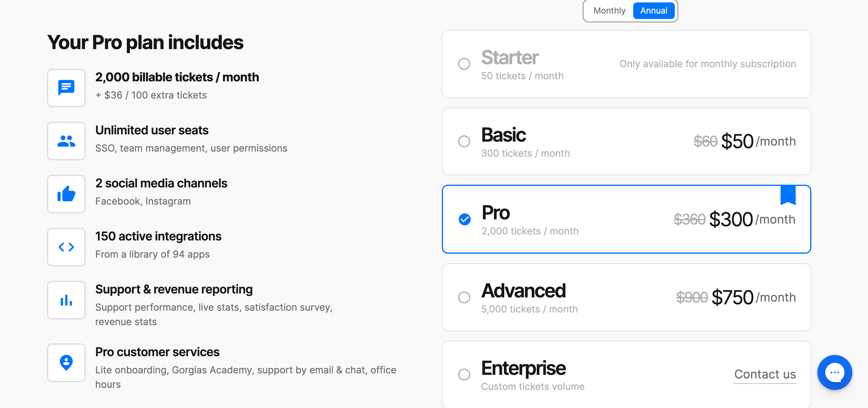The width and height of the screenshot is (868, 408).
Task: Click the active integrations code brackets icon
Action: click(66, 247)
